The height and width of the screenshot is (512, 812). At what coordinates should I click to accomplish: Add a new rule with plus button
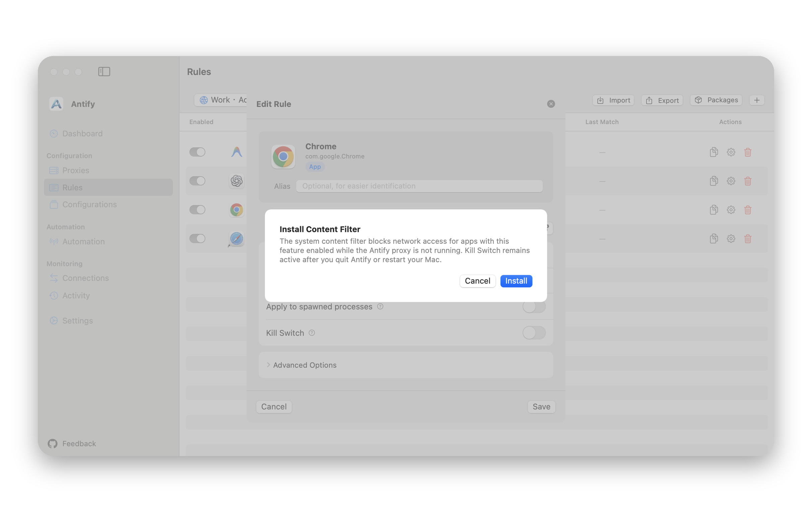757,100
